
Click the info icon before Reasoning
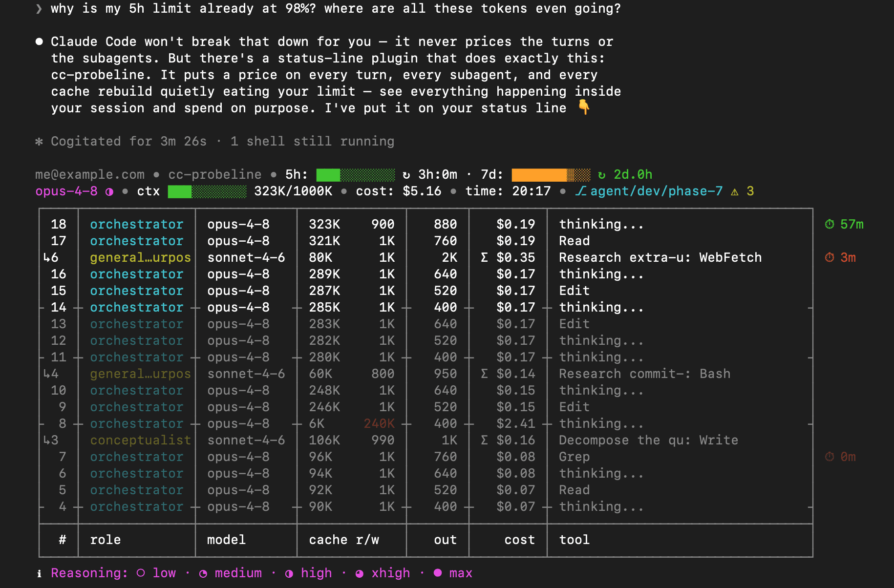click(39, 573)
